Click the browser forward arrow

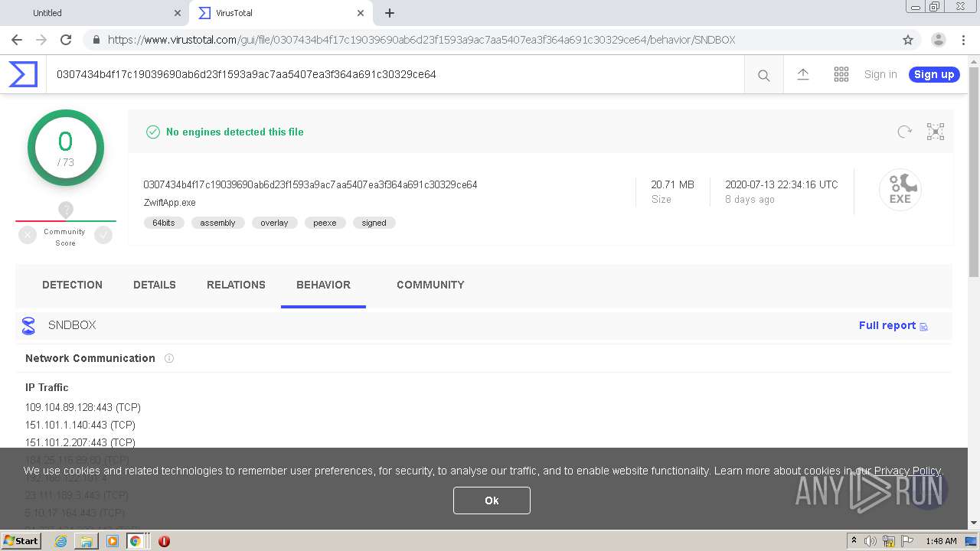tap(41, 40)
